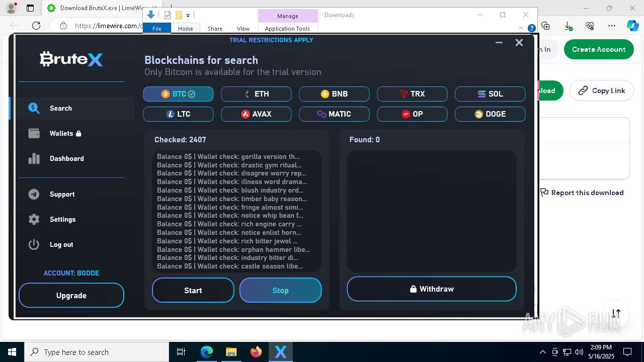644x362 pixels.
Task: Select the ETH blockchain button
Action: (256, 94)
